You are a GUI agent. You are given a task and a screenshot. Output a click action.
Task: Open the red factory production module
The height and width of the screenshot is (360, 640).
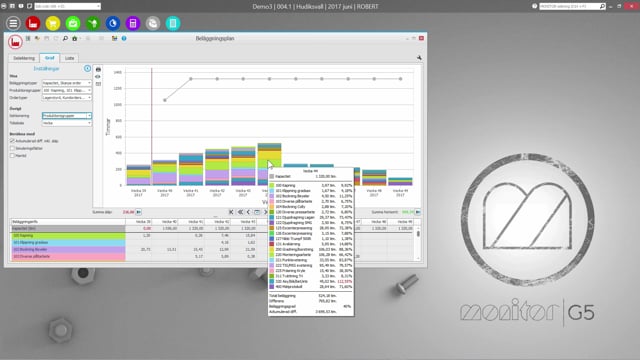coord(33,23)
